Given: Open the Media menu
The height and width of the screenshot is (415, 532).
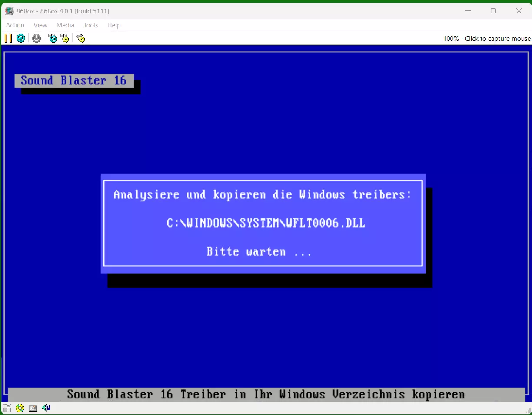Looking at the screenshot, I should click(x=65, y=25).
